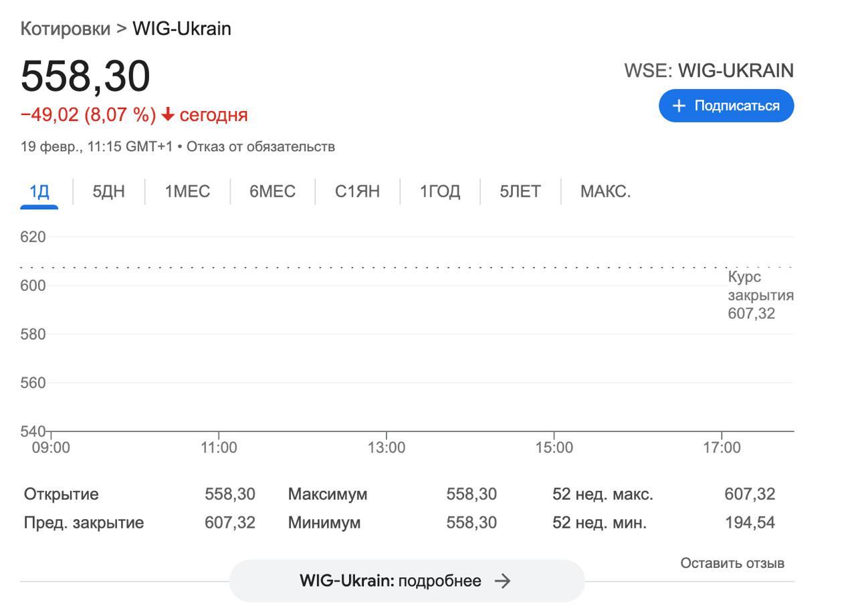The image size is (856, 616).
Task: Open WIG-Ukrain: подробнее details
Action: click(407, 581)
